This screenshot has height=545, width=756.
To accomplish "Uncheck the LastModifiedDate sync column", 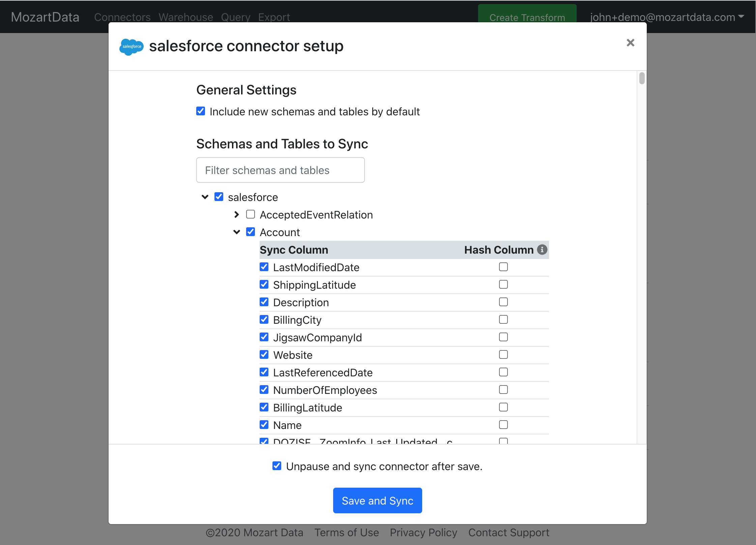I will click(264, 267).
